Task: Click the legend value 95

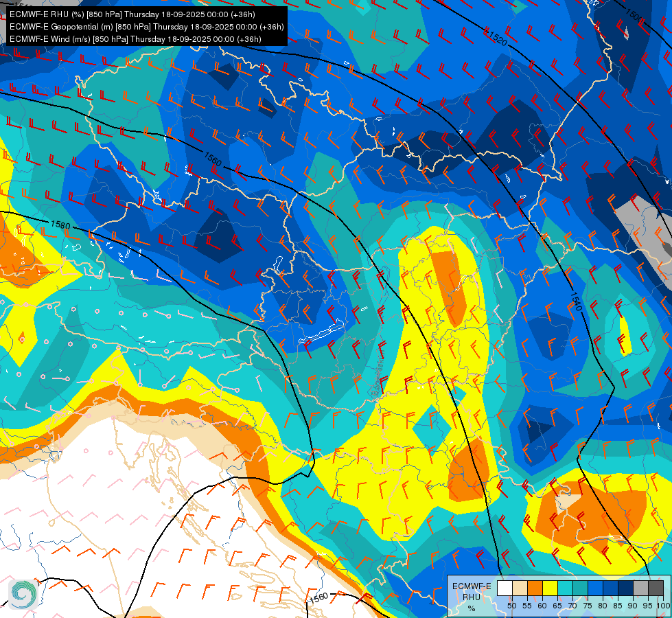Action: coord(647,606)
